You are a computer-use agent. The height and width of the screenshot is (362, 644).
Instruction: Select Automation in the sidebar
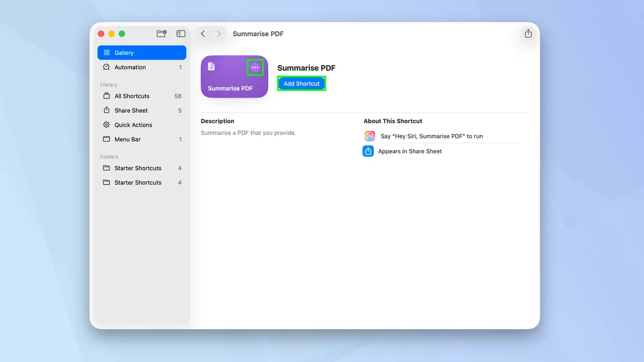130,67
